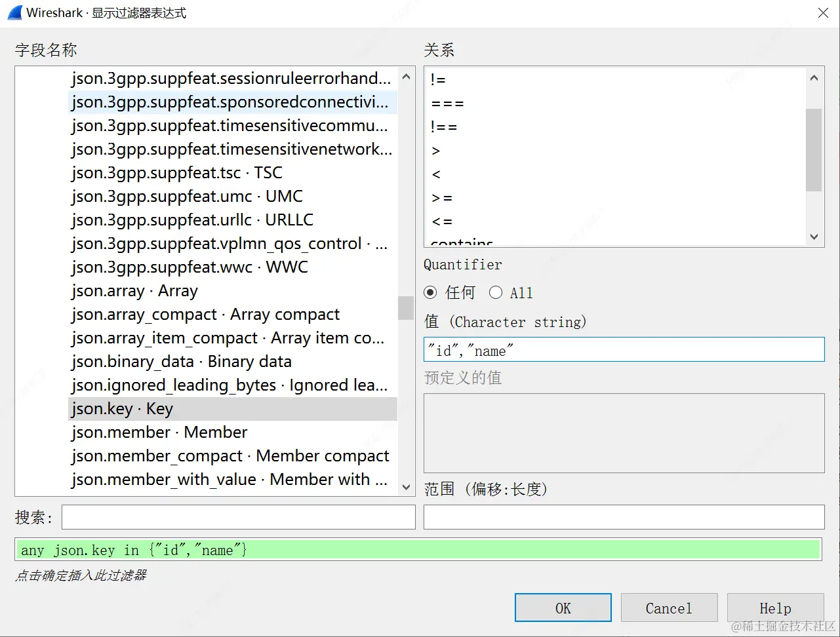Click the value field containing "id","name"
The width and height of the screenshot is (840, 637).
click(x=624, y=349)
